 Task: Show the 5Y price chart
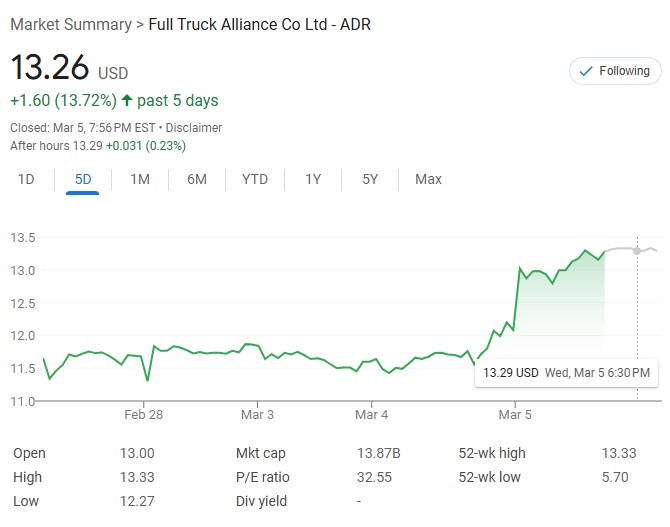[x=370, y=179]
